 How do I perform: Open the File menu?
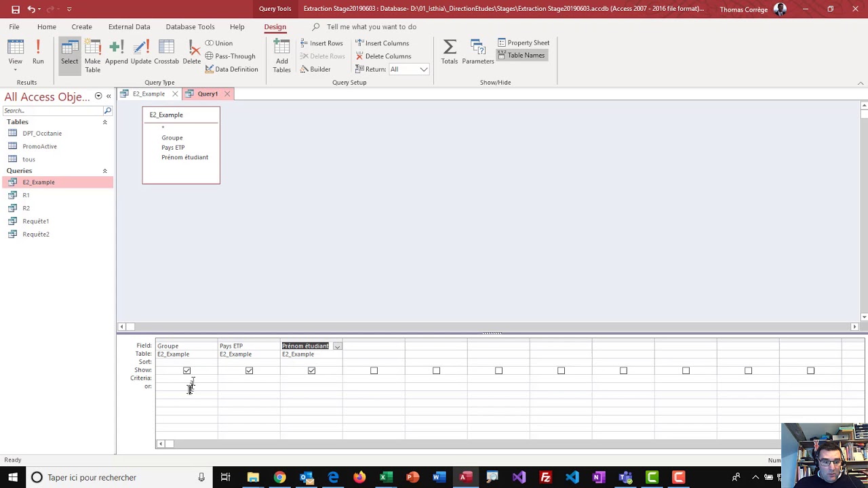click(x=14, y=26)
